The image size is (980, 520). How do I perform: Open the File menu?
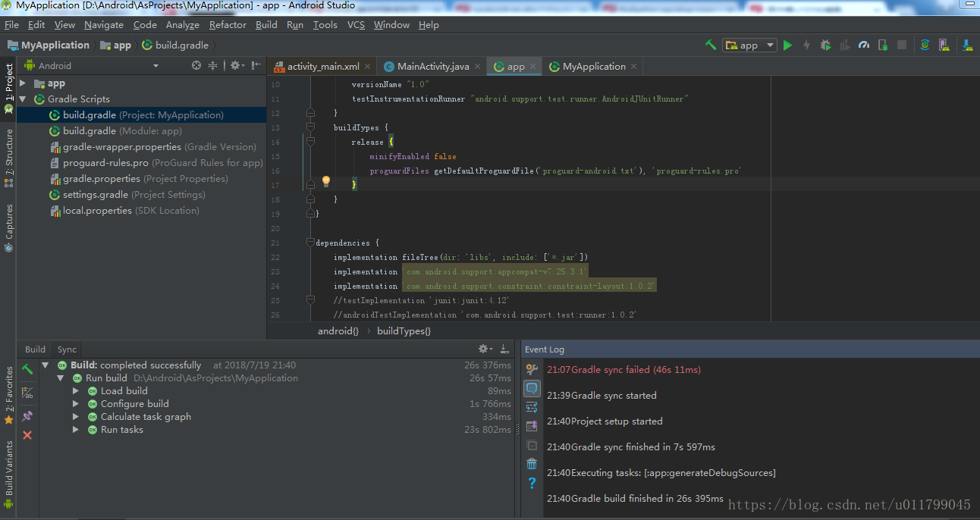[x=11, y=24]
